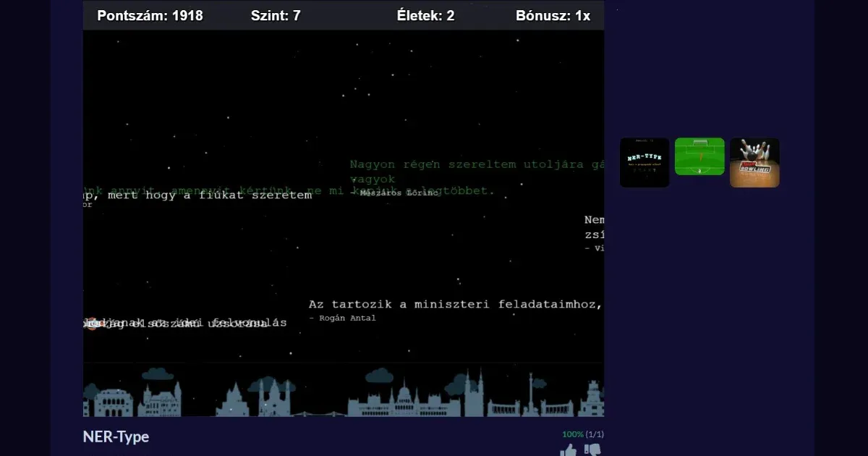868x456 pixels.
Task: Click the cut-off 'Nem' quote at right edge
Action: (594, 220)
